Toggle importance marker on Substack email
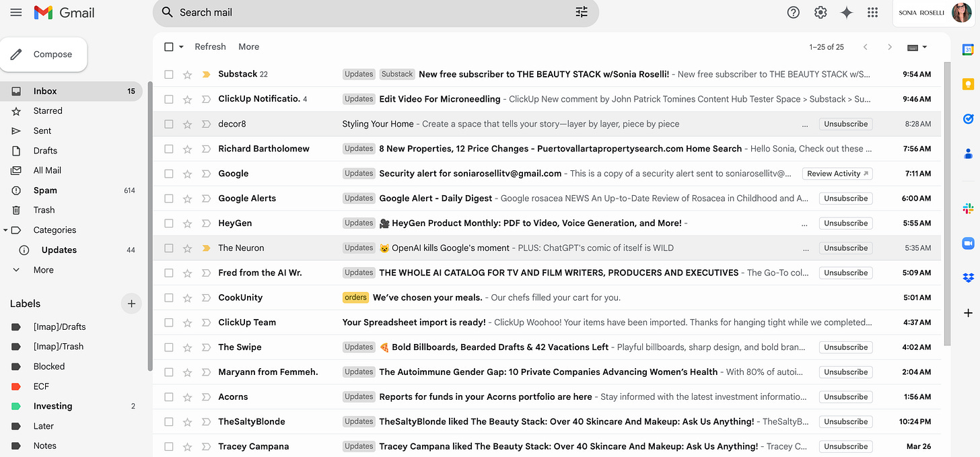Image resolution: width=980 pixels, height=457 pixels. pos(207,75)
